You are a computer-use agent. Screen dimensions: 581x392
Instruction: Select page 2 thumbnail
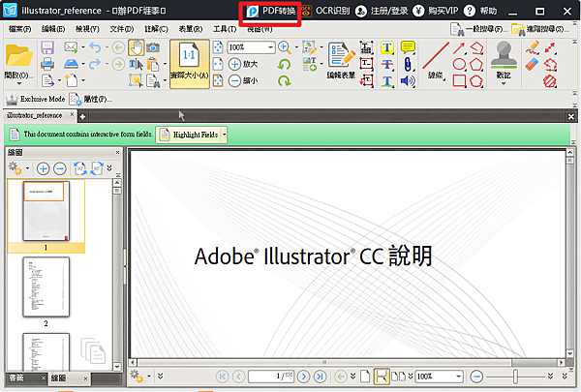46,287
